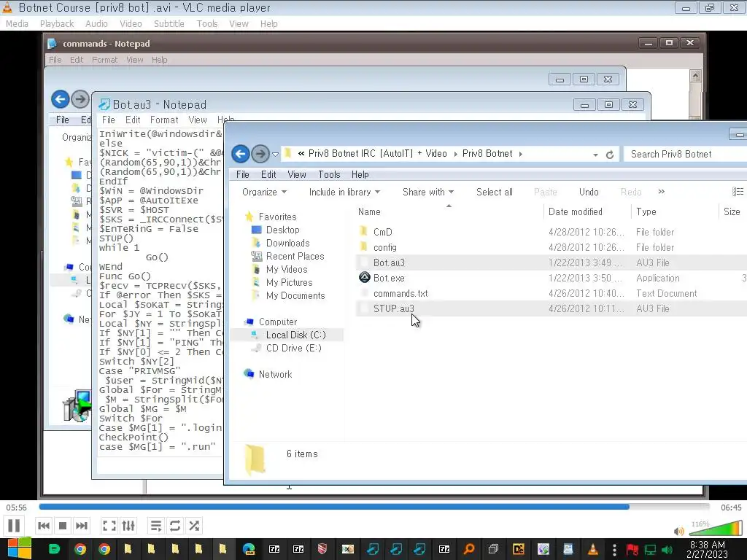
Task: Click refresh icon in Explorer address bar
Action: (610, 155)
